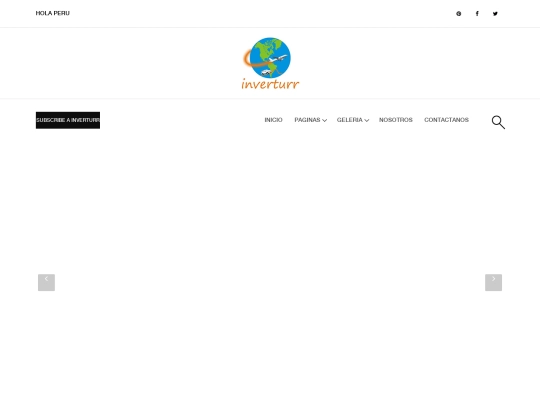
Task: Click the Subscribe a Inverturr button
Action: click(68, 120)
